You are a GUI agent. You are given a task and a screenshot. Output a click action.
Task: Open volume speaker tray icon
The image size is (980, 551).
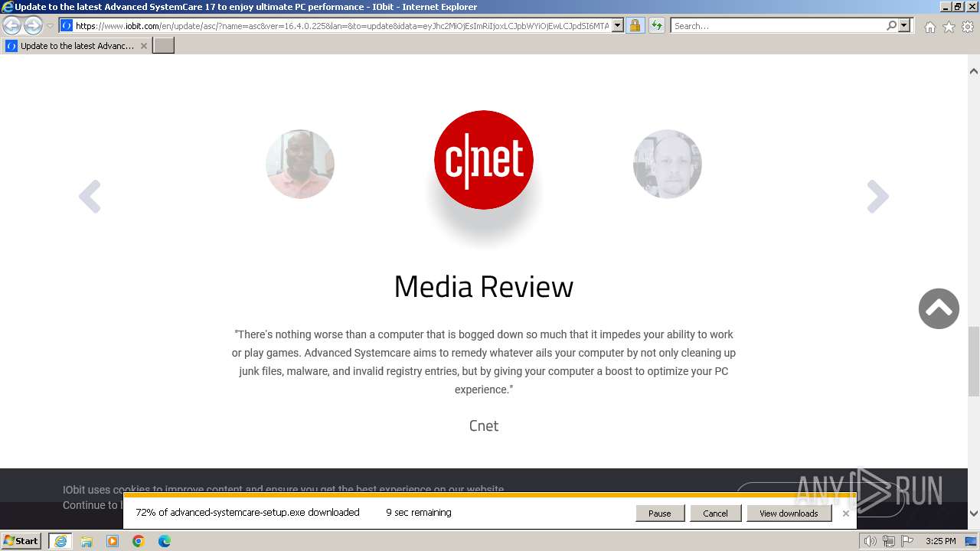(870, 541)
